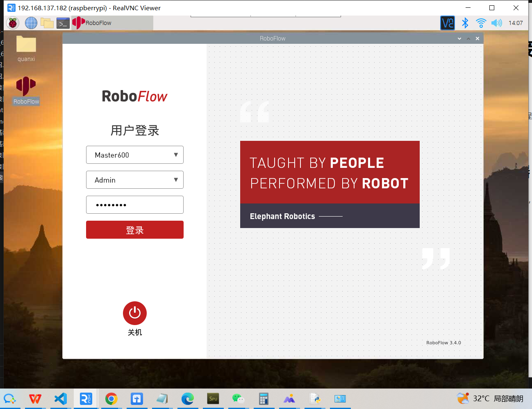Click the volume speaker tray icon
The width and height of the screenshot is (532, 409).
click(x=496, y=23)
